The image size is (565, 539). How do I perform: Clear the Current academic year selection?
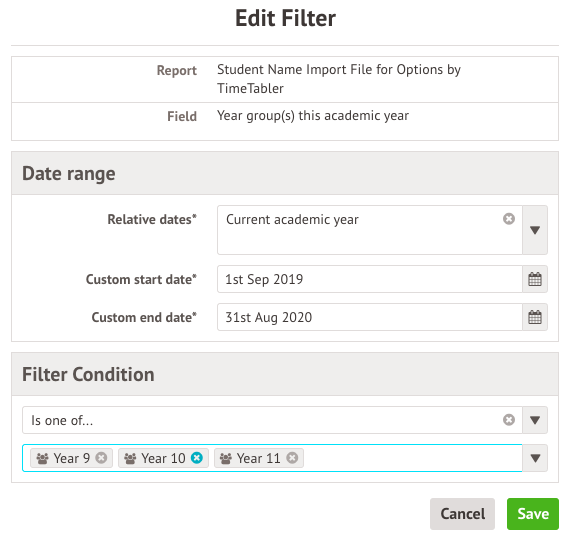[x=508, y=219]
